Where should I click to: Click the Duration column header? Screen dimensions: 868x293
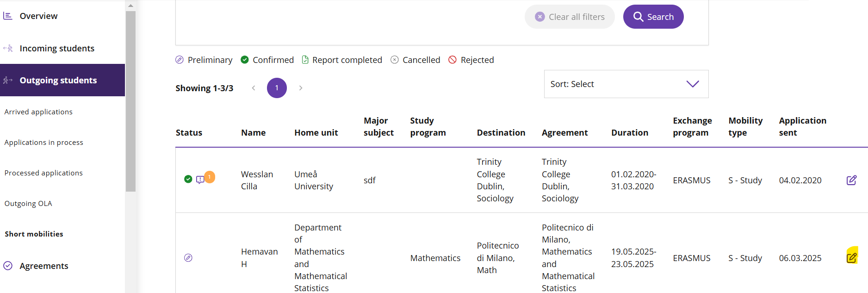pyautogui.click(x=629, y=133)
